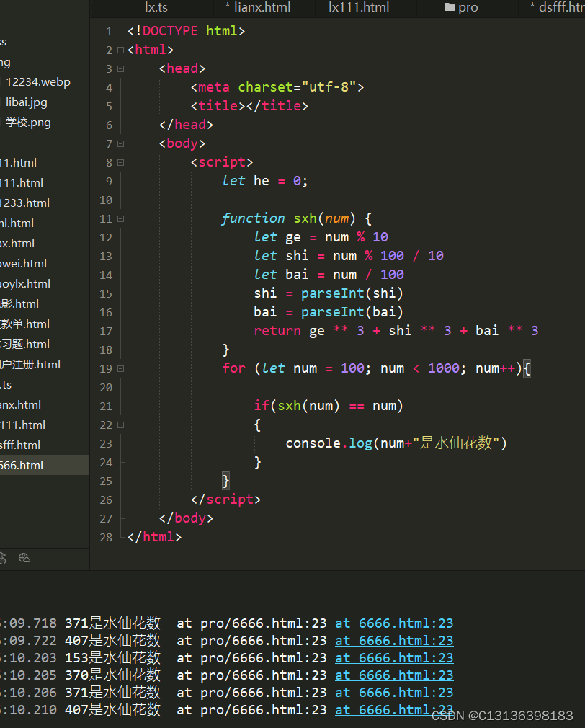Select the file ending in nl.html
The width and height of the screenshot is (585, 728).
point(17,223)
